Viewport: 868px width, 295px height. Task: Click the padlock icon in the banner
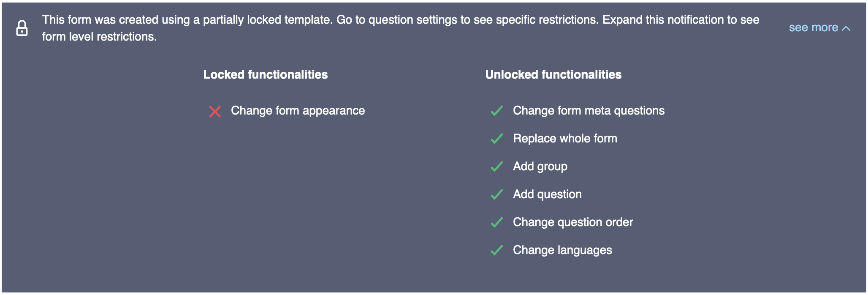[22, 28]
